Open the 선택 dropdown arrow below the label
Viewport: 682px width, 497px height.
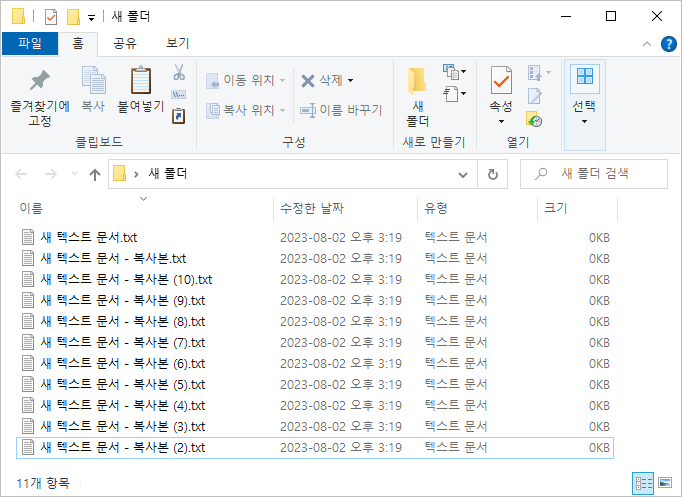[x=585, y=122]
